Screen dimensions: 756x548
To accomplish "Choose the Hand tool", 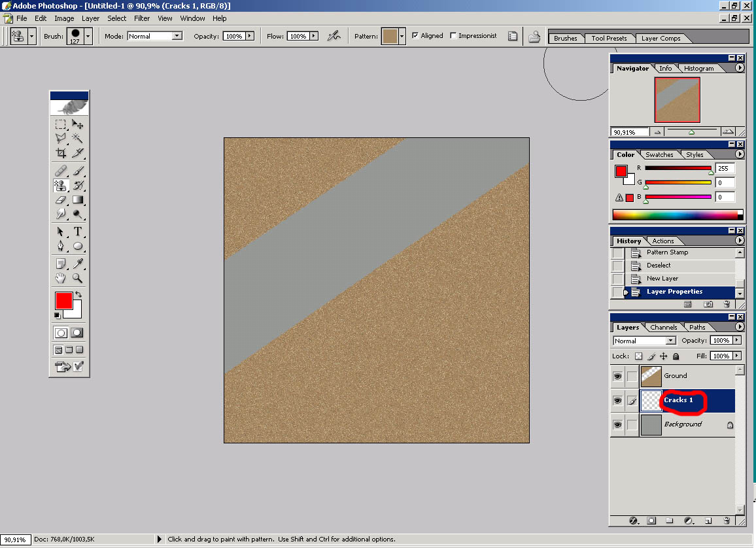I will (61, 279).
